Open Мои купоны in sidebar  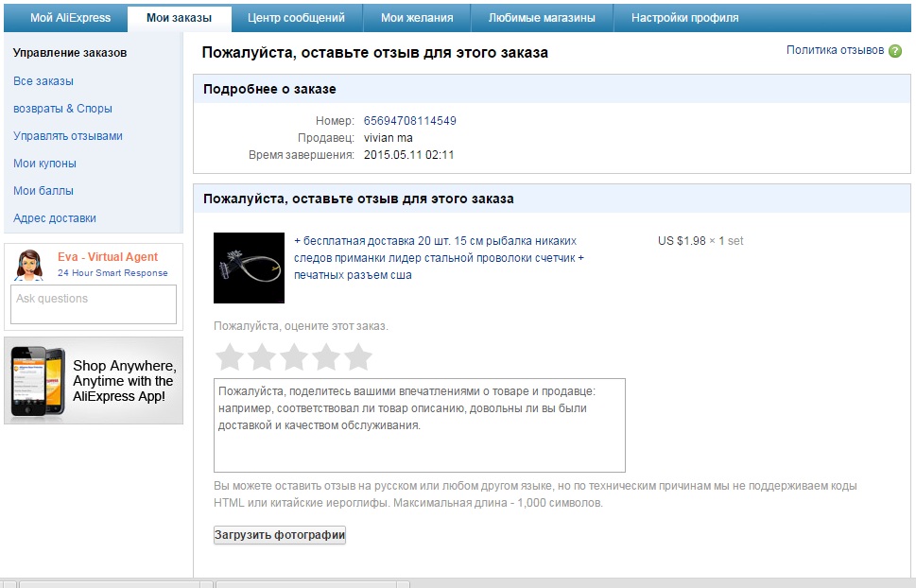pyautogui.click(x=44, y=164)
